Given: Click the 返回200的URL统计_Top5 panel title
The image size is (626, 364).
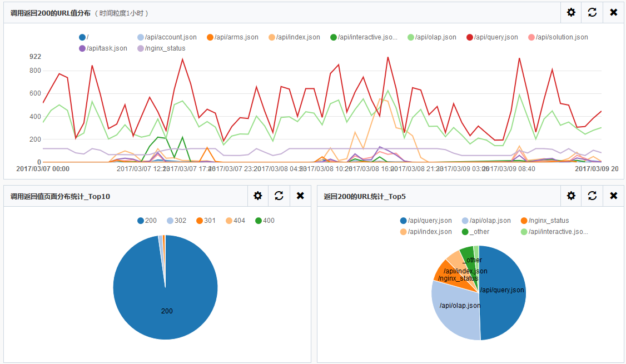Looking at the screenshot, I should point(365,196).
